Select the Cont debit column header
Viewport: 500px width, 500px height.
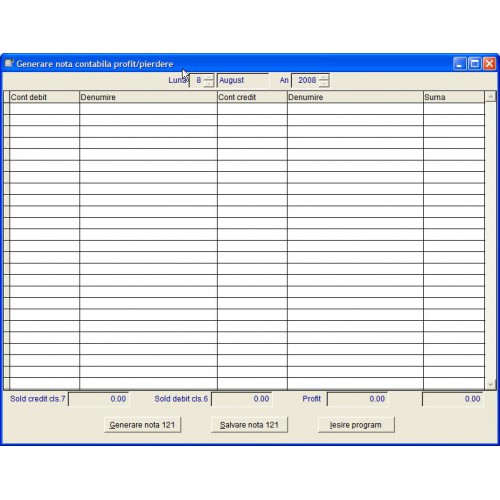pyautogui.click(x=45, y=97)
